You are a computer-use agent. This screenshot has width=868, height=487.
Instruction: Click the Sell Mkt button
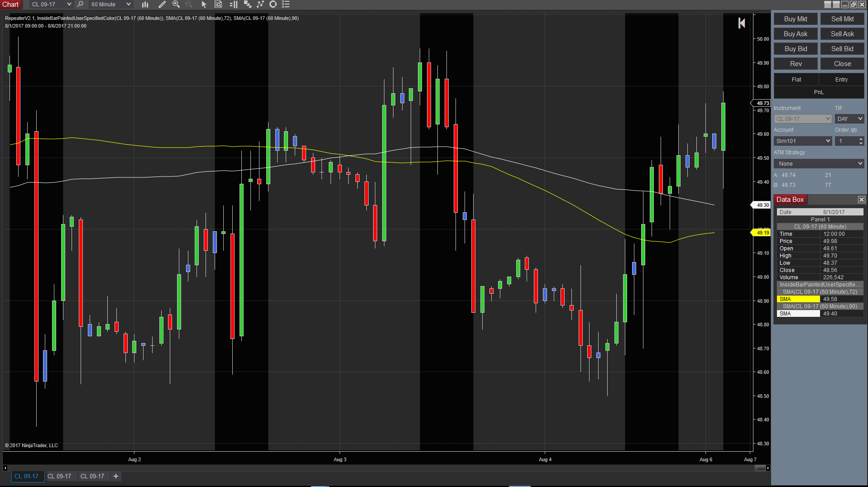842,19
